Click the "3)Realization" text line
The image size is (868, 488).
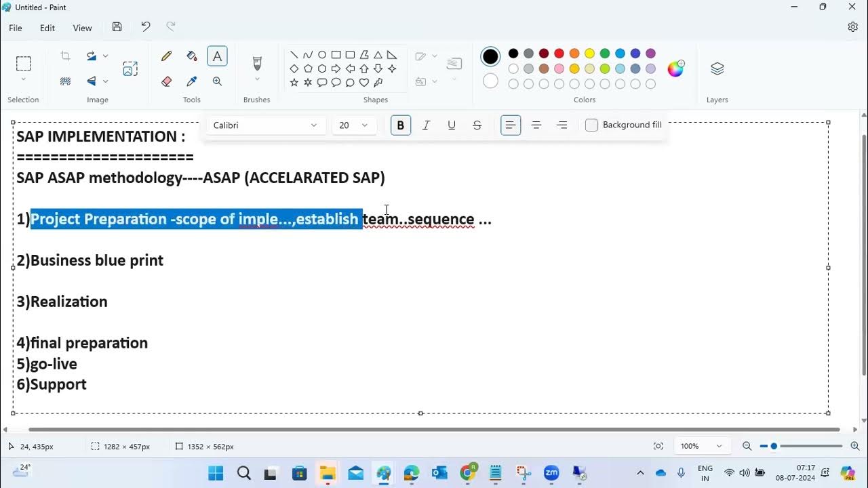[x=62, y=302]
